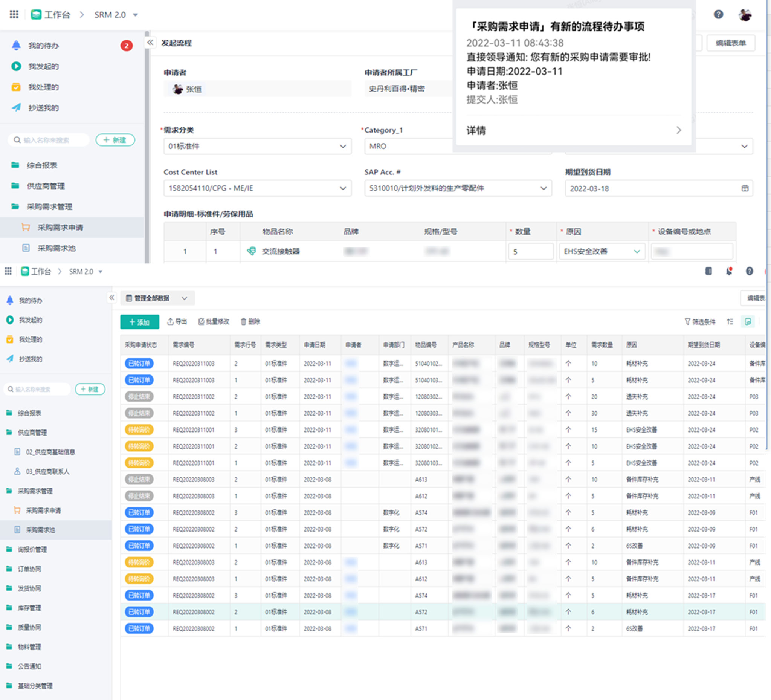
Task: Click the notification bell with red dot
Action: click(729, 271)
